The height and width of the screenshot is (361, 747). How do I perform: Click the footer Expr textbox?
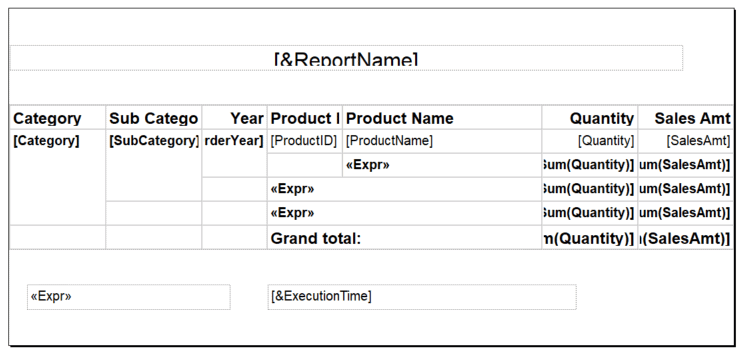point(129,297)
